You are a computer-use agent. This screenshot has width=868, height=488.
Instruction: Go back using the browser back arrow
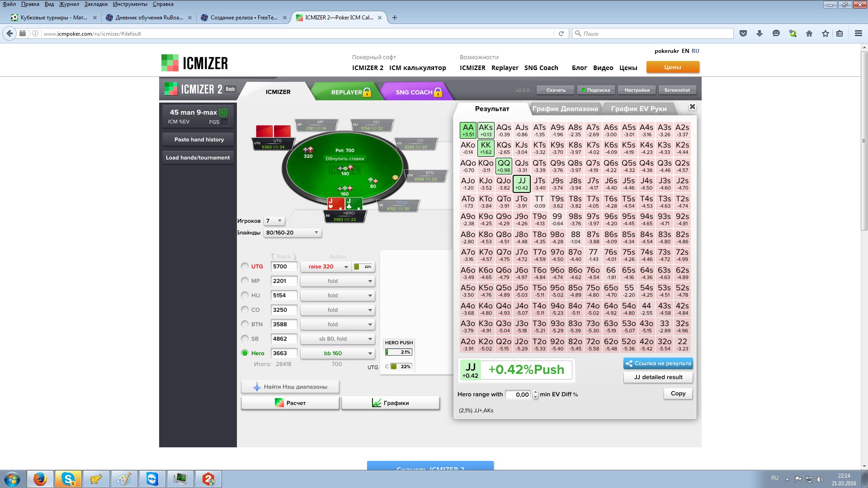(9, 33)
